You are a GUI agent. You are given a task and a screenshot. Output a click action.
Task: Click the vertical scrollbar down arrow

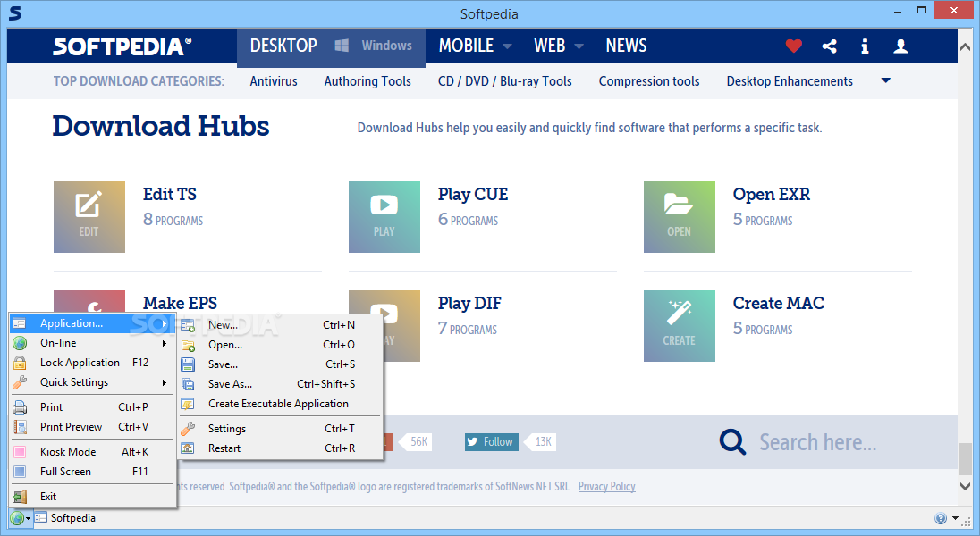coord(965,485)
